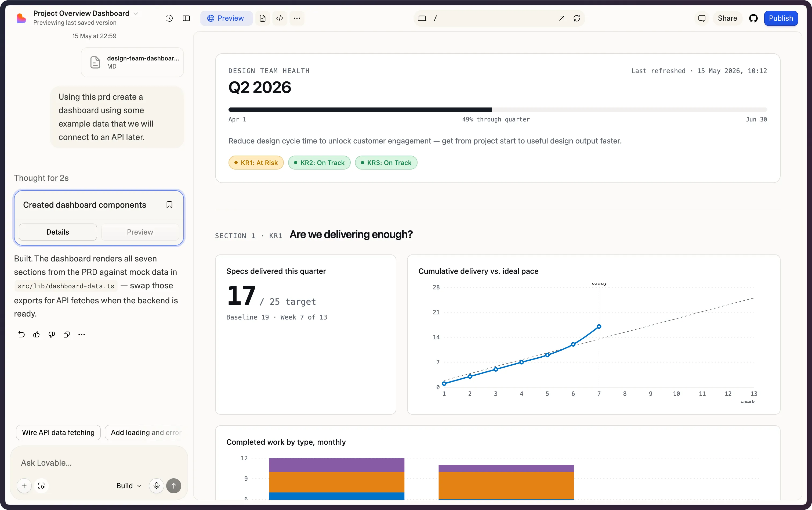
Task: Open preview in new tab arrow icon
Action: 561,18
